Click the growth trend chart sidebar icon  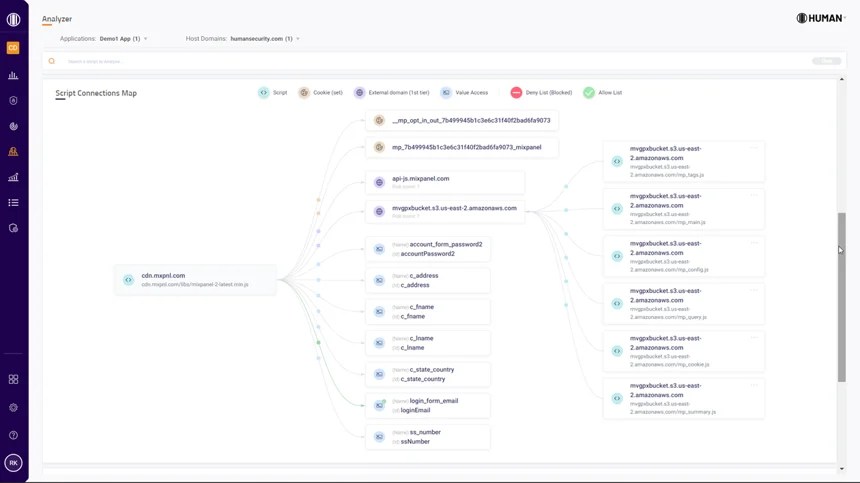point(13,177)
